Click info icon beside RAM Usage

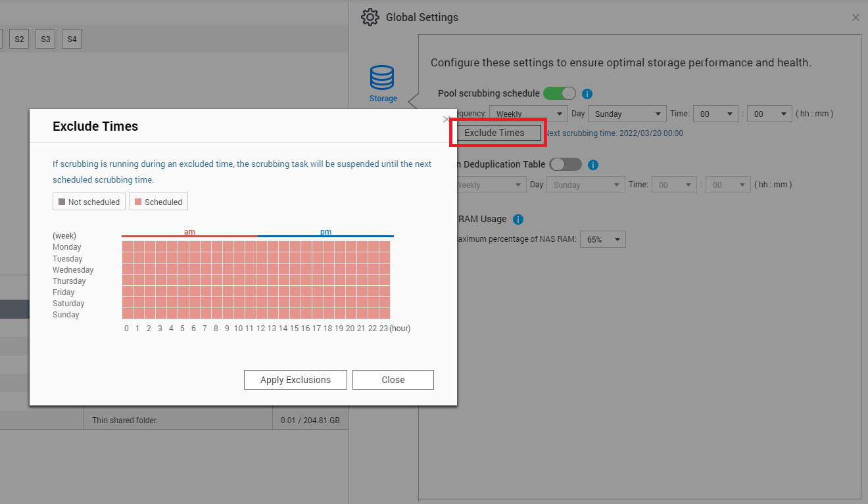point(518,219)
